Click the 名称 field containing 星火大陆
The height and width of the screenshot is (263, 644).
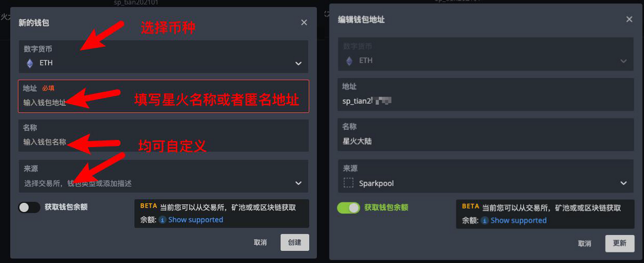485,135
